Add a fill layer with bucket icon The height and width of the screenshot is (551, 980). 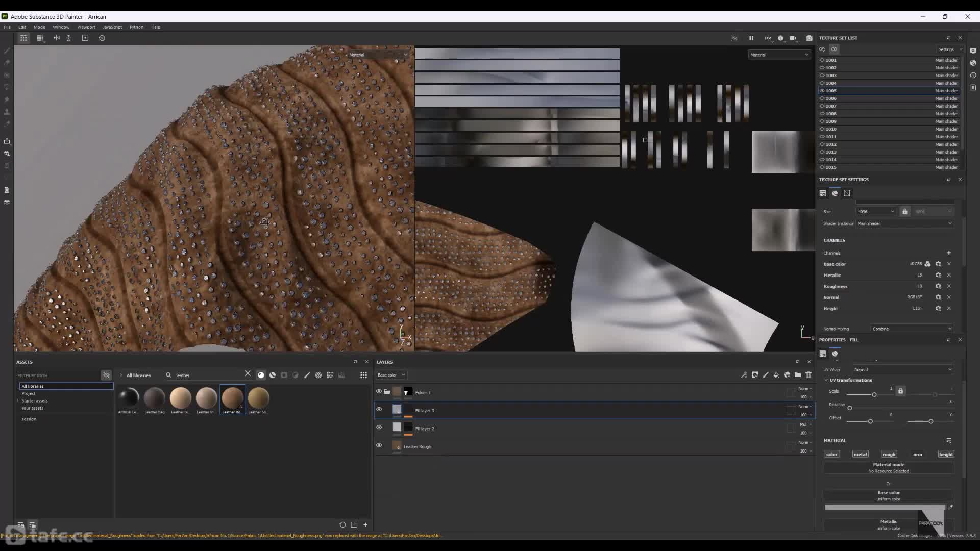[776, 375]
